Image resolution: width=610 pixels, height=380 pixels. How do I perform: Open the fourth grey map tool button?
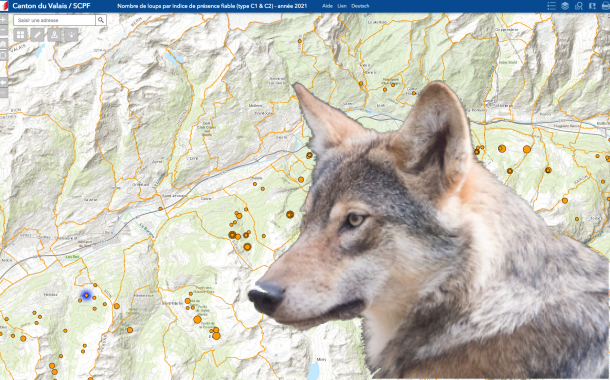coord(71,35)
